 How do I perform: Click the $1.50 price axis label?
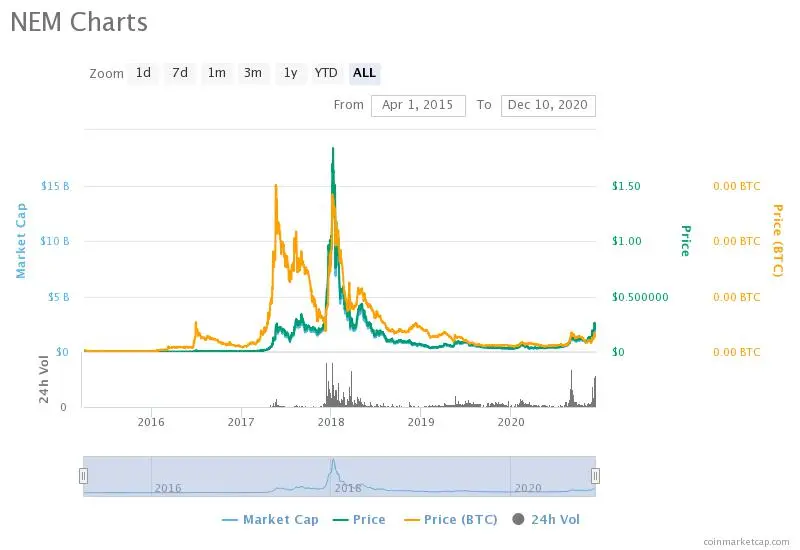coord(626,186)
